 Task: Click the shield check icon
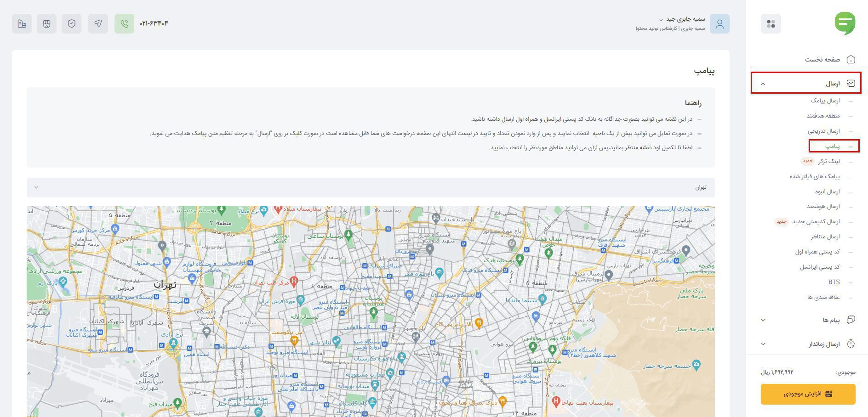tap(72, 23)
